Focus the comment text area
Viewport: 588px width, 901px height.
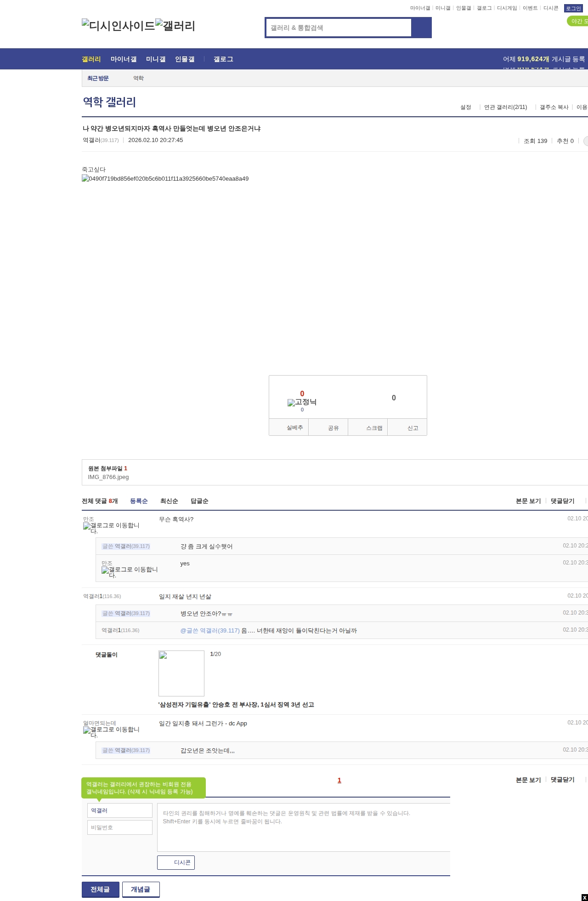[x=304, y=827]
